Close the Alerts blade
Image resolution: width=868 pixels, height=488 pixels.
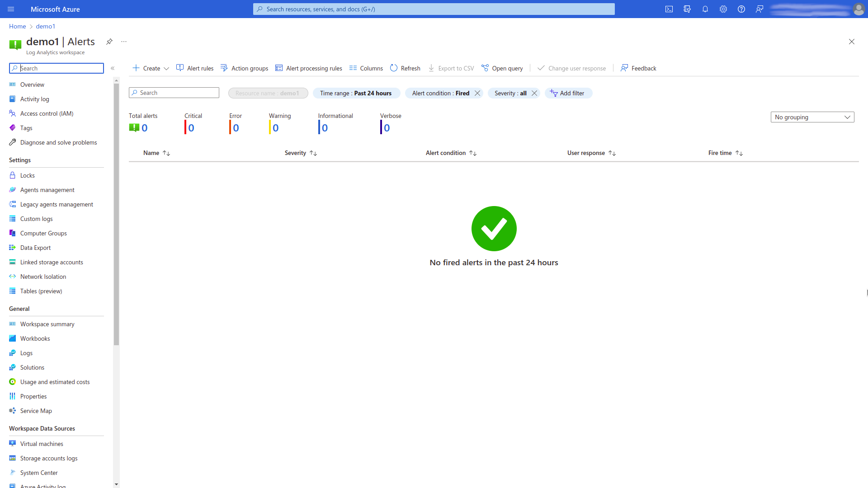click(x=852, y=42)
